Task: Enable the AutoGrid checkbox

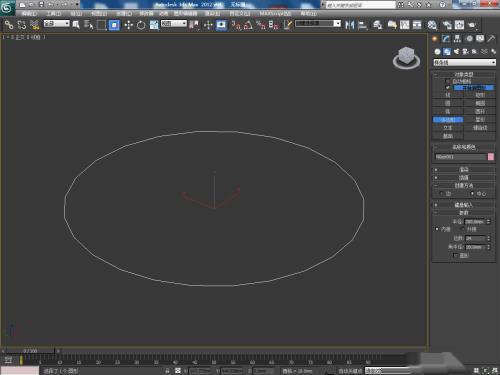Action: coord(448,81)
